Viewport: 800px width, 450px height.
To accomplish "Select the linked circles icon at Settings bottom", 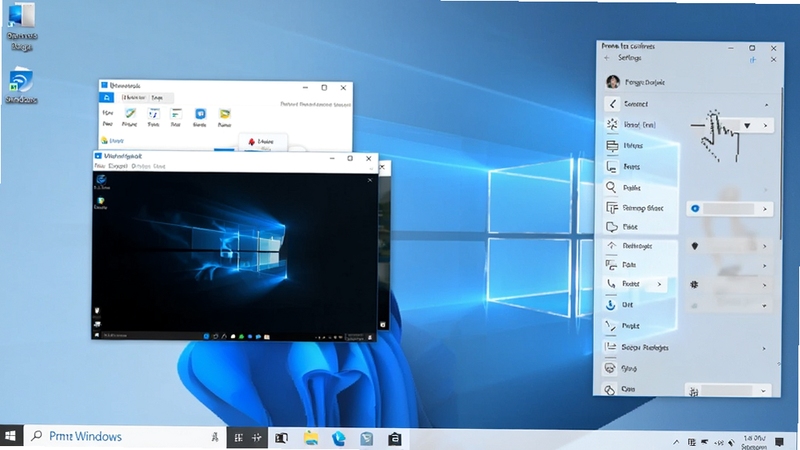I will point(610,389).
